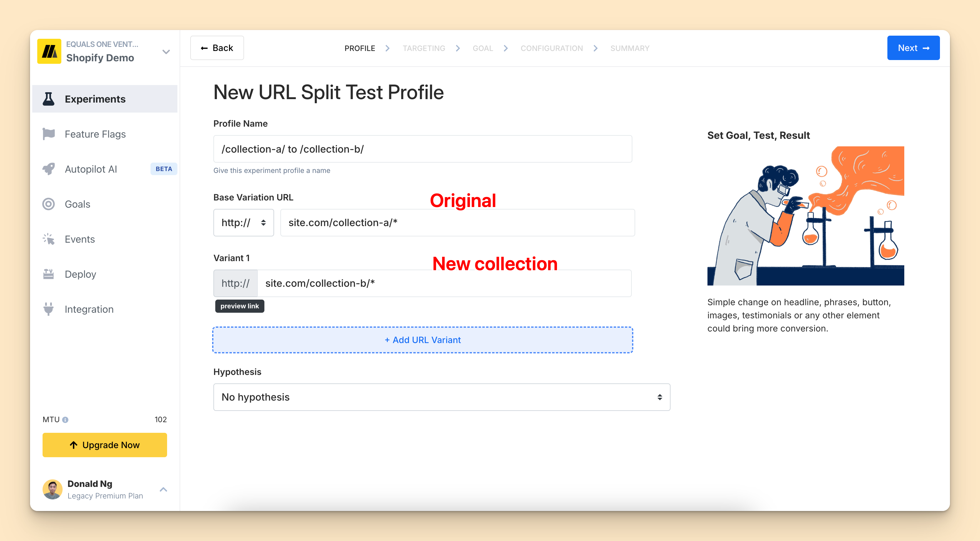Focus the Profile Name text field
The image size is (980, 541).
(x=422, y=149)
